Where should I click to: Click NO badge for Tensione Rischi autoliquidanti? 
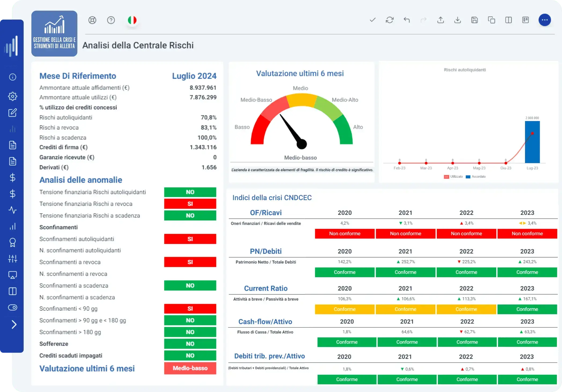(190, 192)
